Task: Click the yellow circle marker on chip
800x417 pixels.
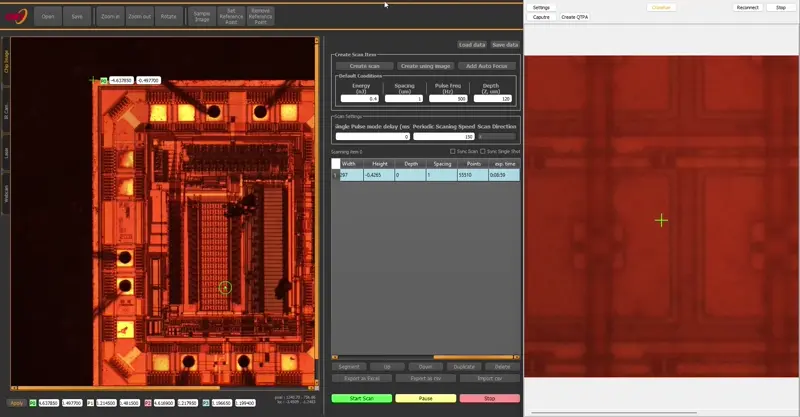Action: coord(225,288)
